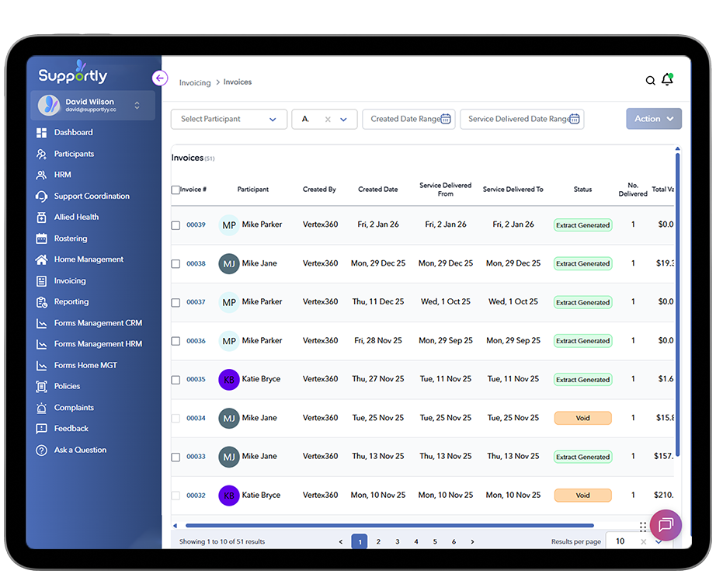Open calendar icon in Service Delivered Date Range
The height and width of the screenshot is (588, 716).
[575, 119]
